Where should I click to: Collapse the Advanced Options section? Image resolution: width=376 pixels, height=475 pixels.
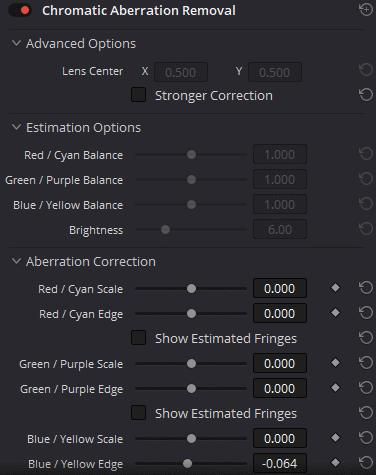click(16, 43)
